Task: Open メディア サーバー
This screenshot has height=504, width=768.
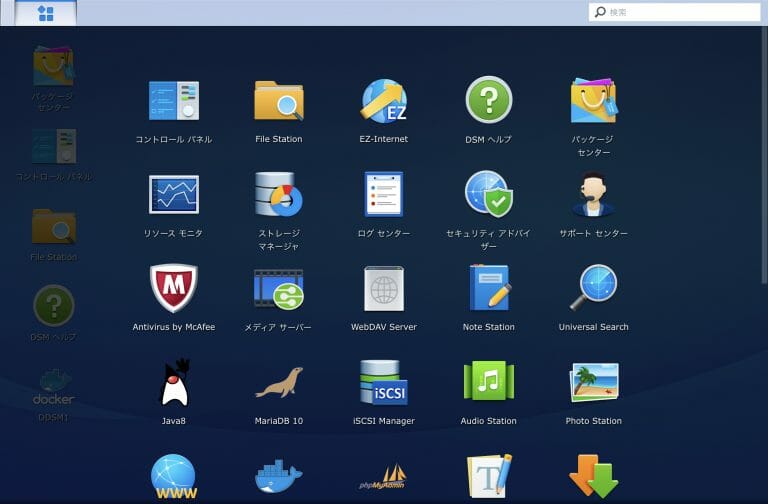Action: (279, 300)
